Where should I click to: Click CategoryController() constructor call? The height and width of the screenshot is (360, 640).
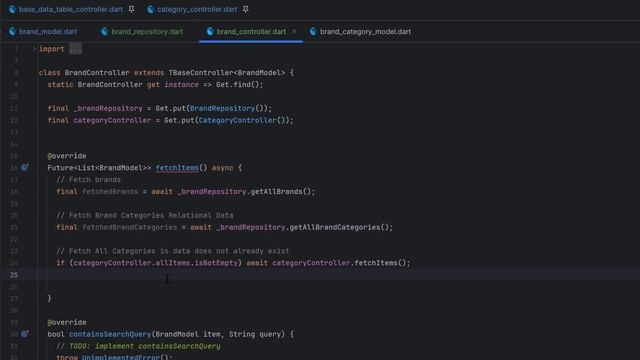(x=242, y=120)
